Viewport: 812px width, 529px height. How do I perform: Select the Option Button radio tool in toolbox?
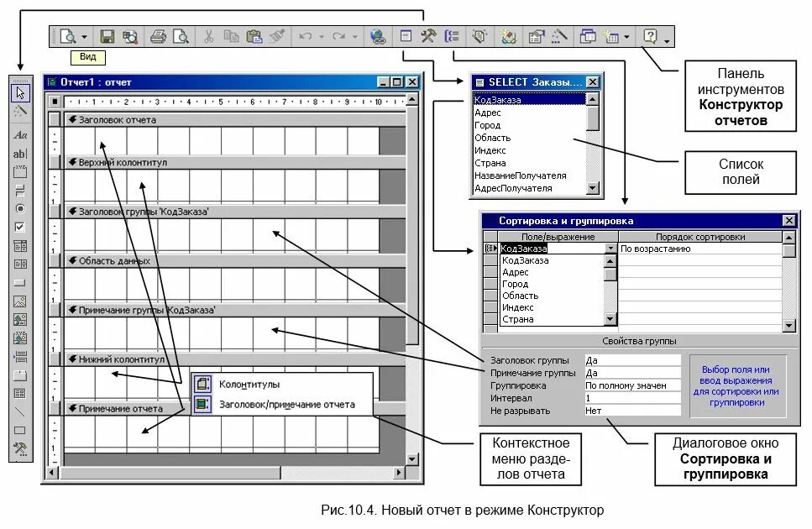click(x=20, y=208)
